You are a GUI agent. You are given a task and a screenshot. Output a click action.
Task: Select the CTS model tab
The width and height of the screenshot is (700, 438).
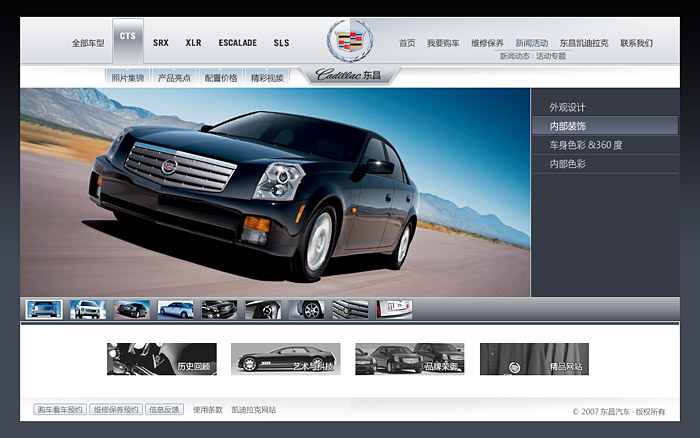pyautogui.click(x=128, y=41)
